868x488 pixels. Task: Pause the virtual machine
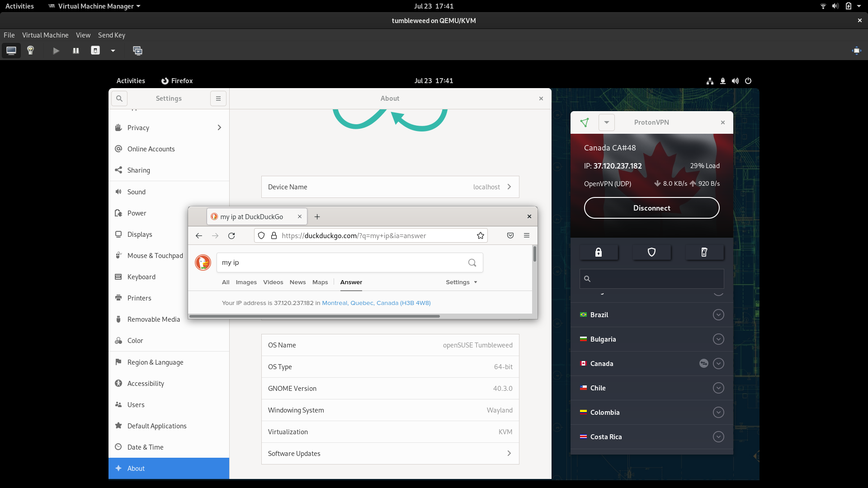75,51
